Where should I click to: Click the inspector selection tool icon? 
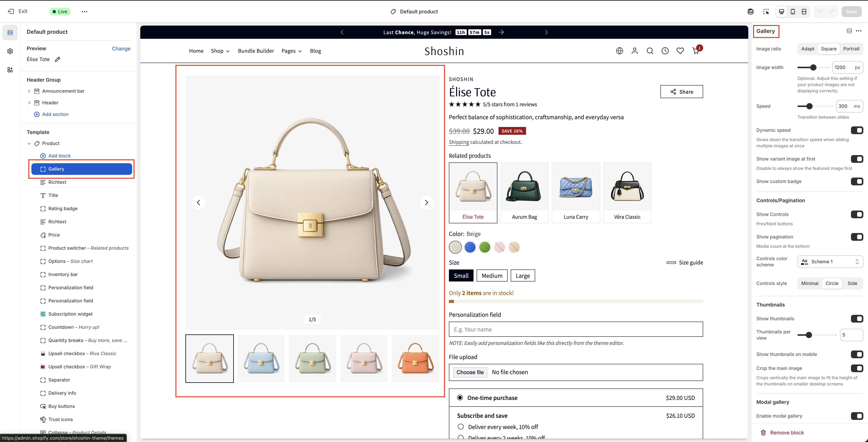coord(766,11)
